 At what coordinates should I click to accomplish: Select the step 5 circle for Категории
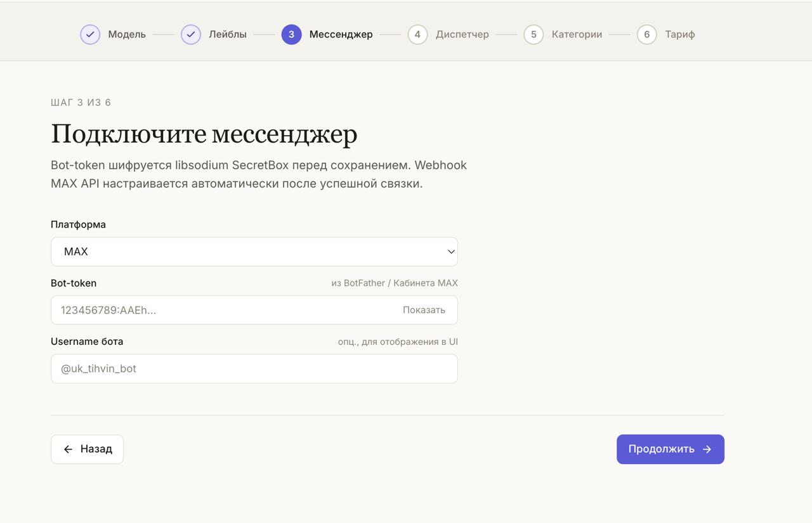[534, 34]
